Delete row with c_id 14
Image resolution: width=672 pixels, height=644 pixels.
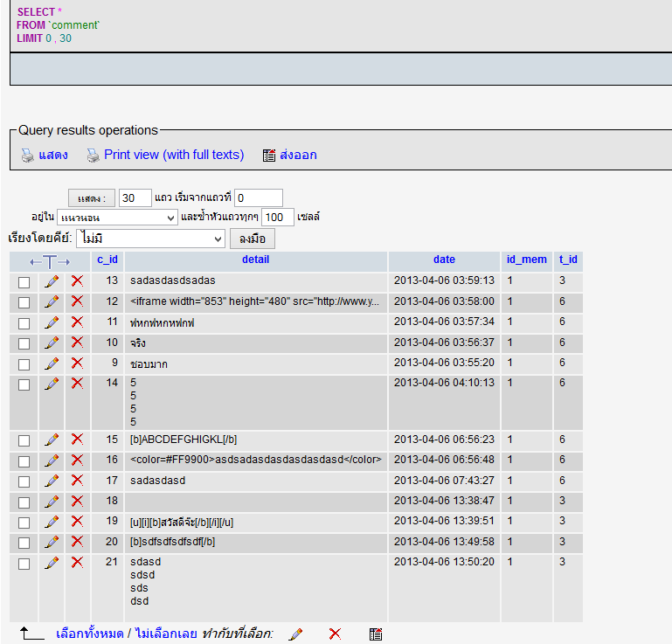point(77,383)
